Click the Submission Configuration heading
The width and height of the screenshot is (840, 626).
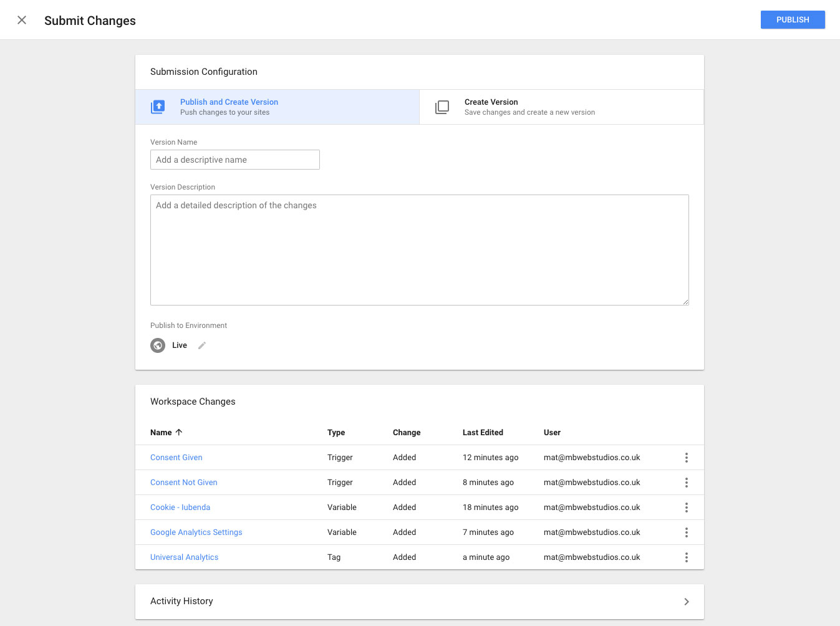pos(204,72)
